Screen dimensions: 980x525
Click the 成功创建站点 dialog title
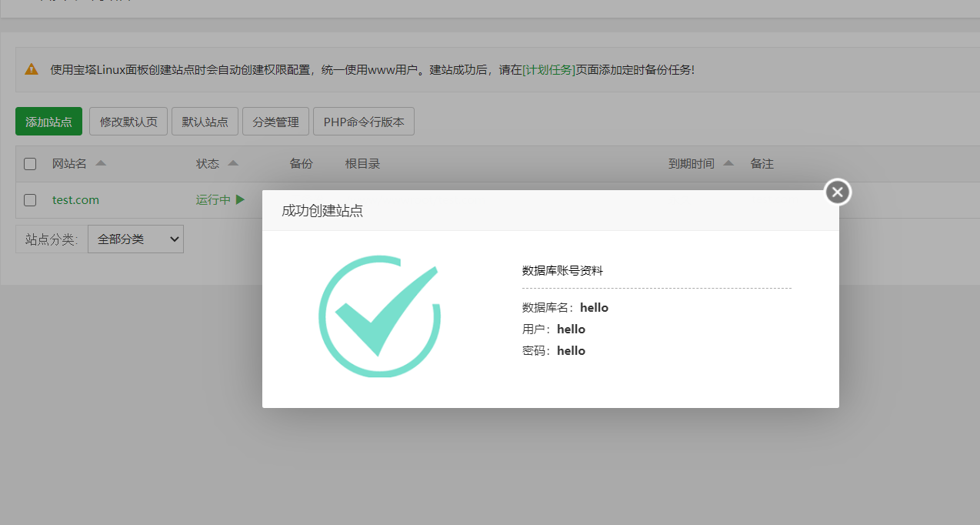tap(322, 211)
